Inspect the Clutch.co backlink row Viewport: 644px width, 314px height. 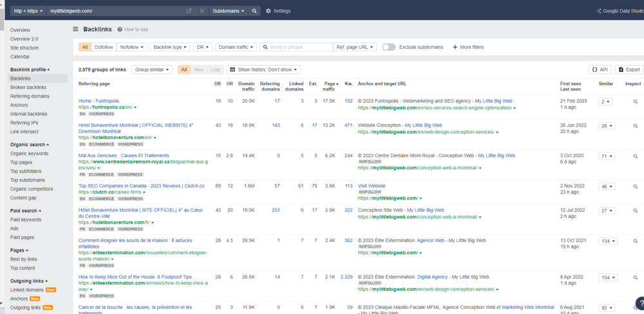tap(636, 187)
